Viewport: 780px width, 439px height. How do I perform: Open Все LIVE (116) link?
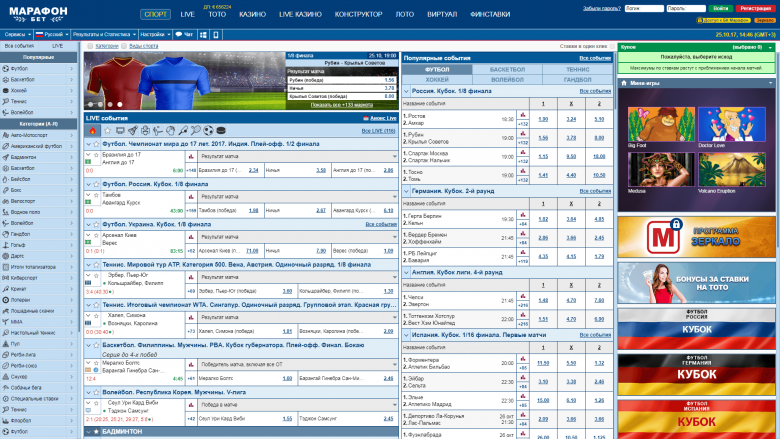(379, 131)
